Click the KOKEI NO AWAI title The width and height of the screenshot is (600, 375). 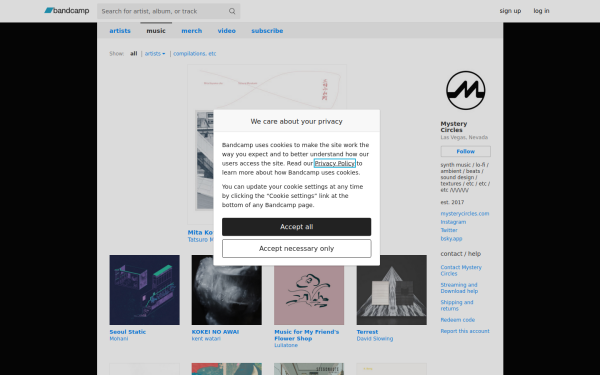pos(215,332)
